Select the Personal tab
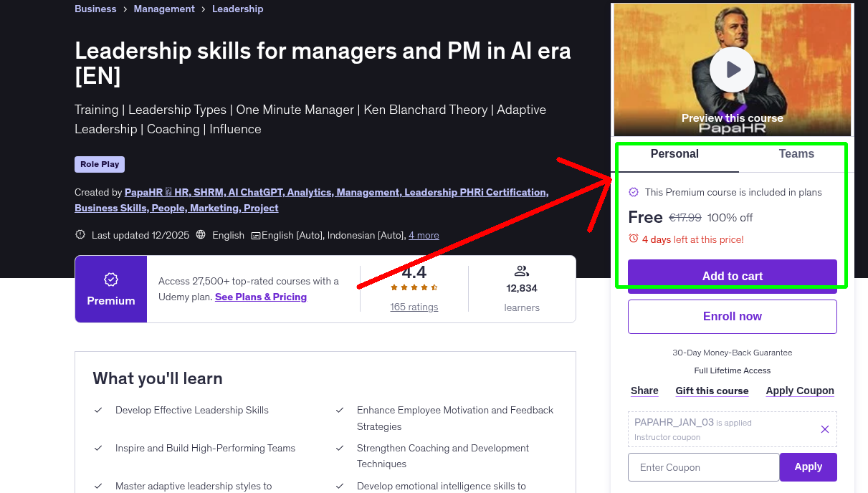This screenshot has height=493, width=868. click(674, 153)
